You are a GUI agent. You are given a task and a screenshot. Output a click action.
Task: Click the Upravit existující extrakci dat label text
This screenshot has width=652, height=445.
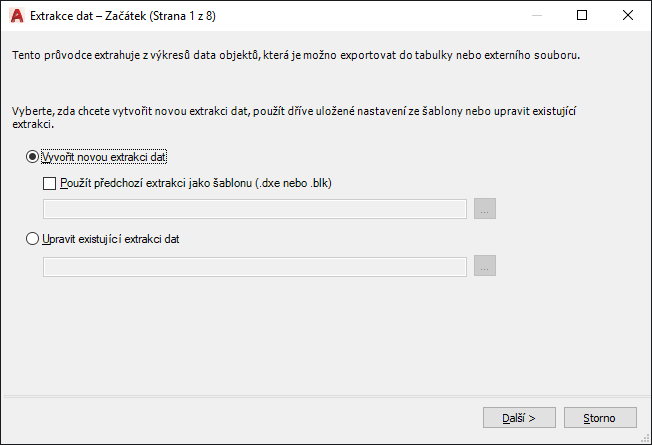coord(110,239)
